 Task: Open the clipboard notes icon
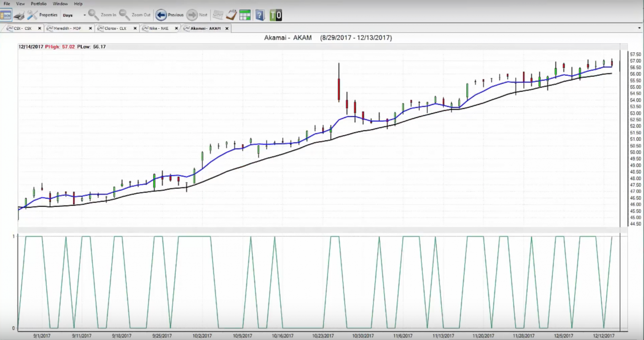click(231, 15)
